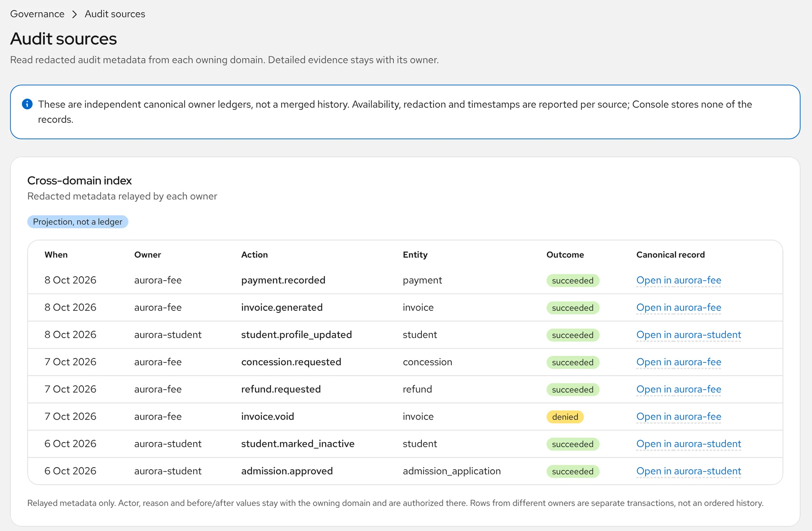Screen dimensions: 812x531
Task: Click date 6 Oct 2026 in student.marked_inactive row
Action: point(70,444)
